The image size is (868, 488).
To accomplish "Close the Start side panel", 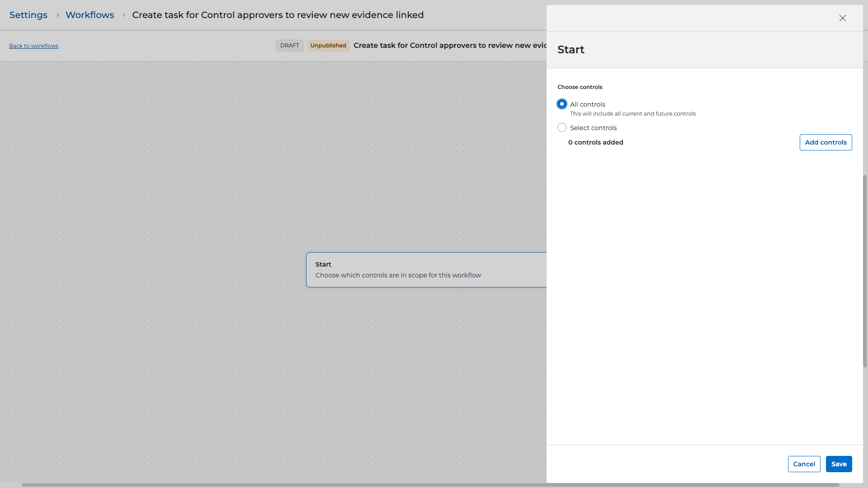I will click(x=842, y=18).
